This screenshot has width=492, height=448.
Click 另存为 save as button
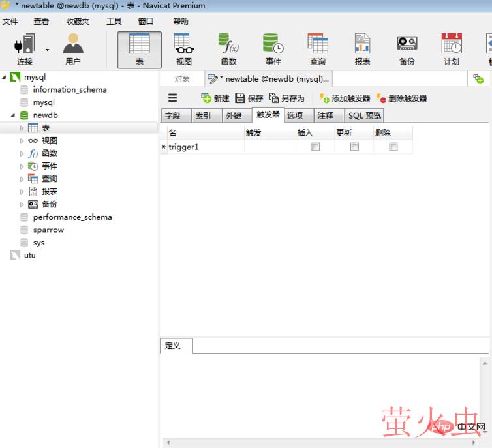287,98
